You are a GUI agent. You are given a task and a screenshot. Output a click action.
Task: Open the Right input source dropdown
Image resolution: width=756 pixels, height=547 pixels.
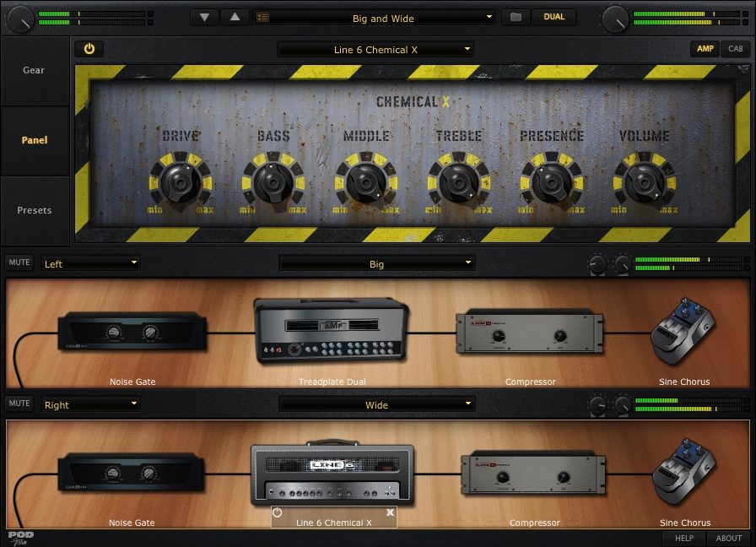(x=90, y=404)
